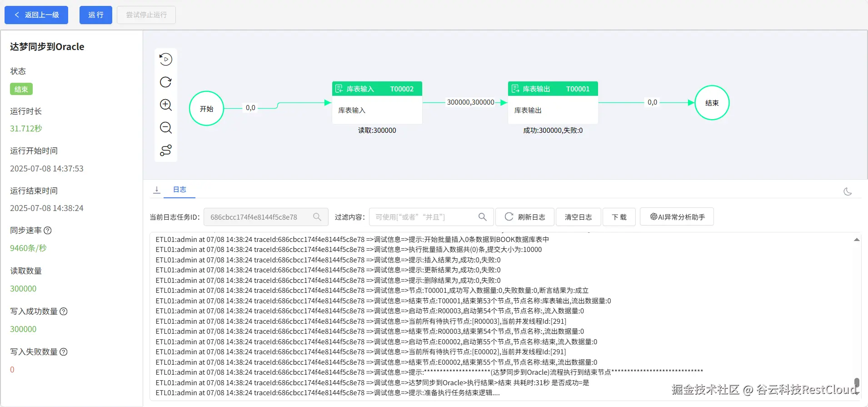Switch to the 日志 tab
868x407 pixels.
coord(180,190)
